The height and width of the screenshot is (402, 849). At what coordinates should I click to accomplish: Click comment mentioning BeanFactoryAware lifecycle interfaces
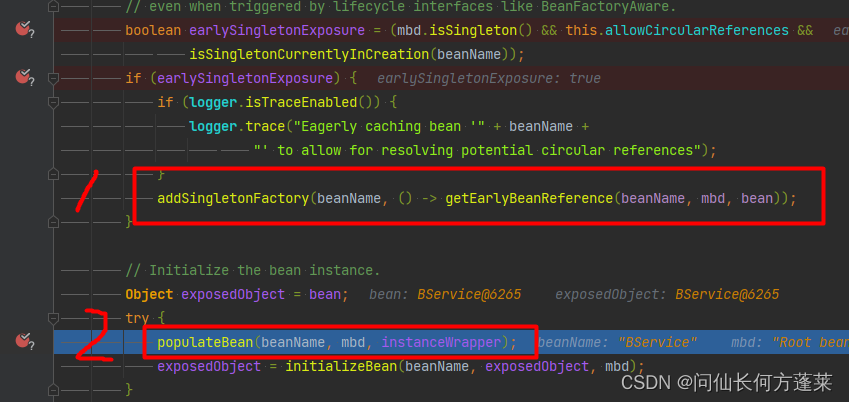401,7
